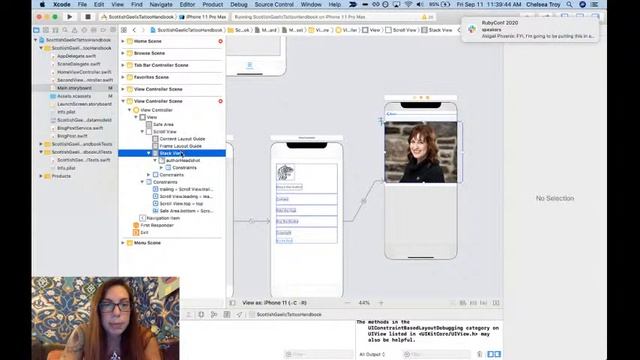Open the Editor menu
Image resolution: width=640 pixels, height=360 pixels.
[x=187, y=4]
